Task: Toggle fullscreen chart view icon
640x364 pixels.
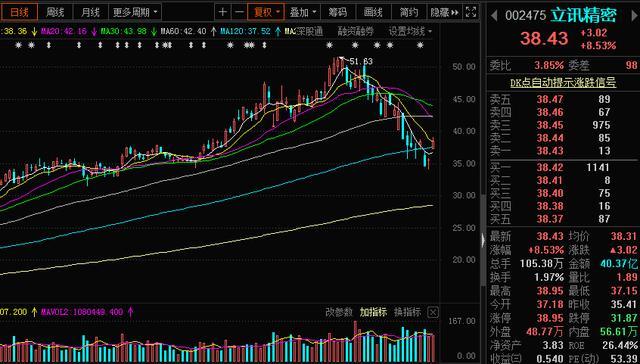Action: tap(471, 12)
